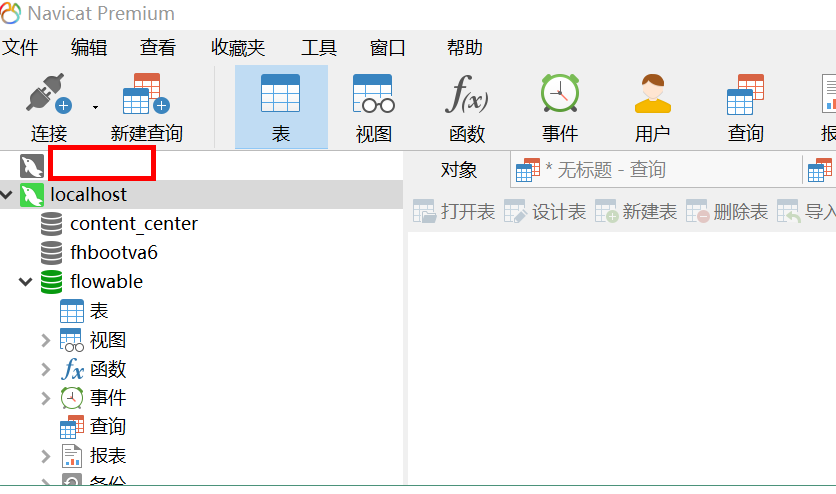The image size is (836, 494).
Task: Select the Views (视图) tree node
Action: pos(108,340)
